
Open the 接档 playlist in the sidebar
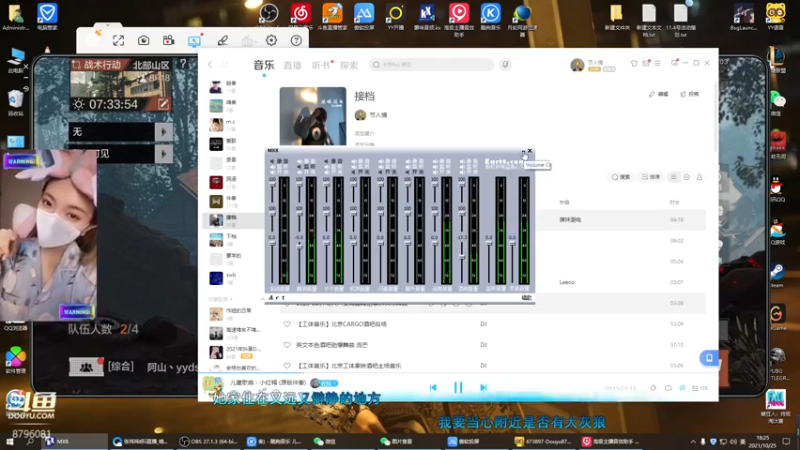[234, 220]
